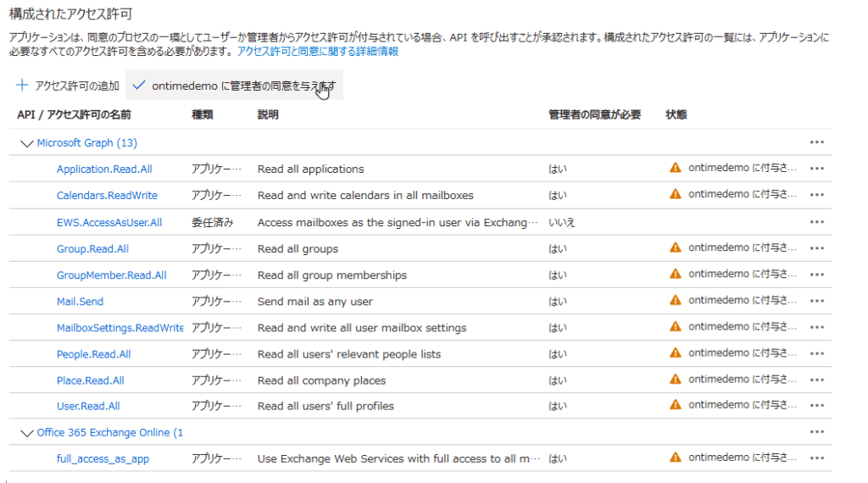Select 'Read and write calendars in all mailboxes' text
Image resolution: width=868 pixels, height=483 pixels.
click(x=365, y=195)
